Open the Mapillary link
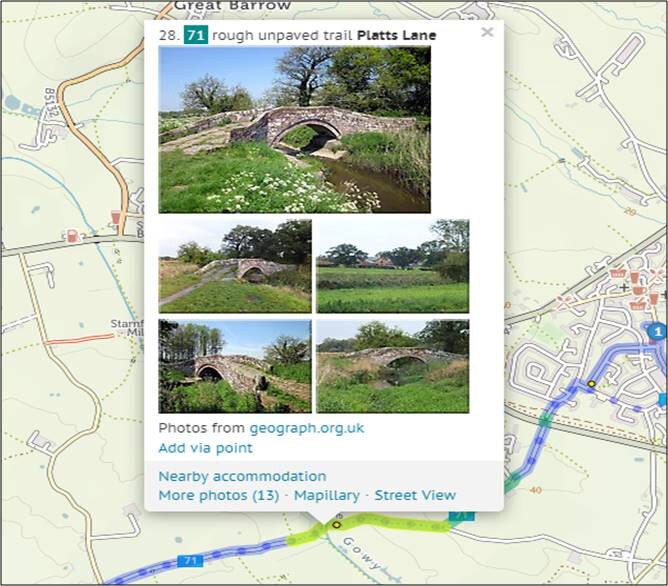 pyautogui.click(x=326, y=495)
